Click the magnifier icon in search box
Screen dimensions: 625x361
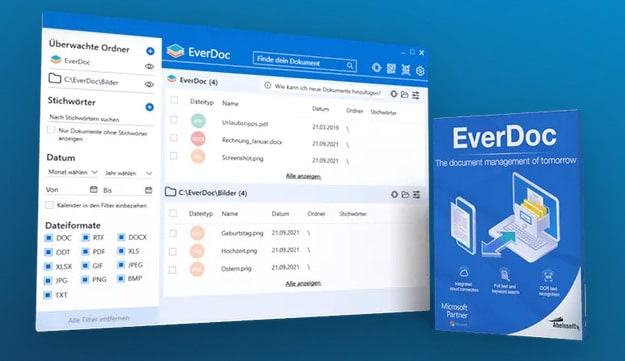(x=350, y=65)
